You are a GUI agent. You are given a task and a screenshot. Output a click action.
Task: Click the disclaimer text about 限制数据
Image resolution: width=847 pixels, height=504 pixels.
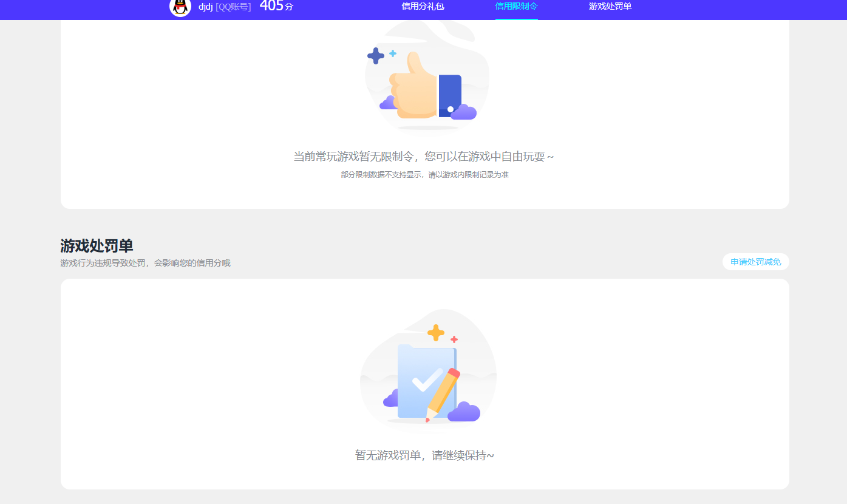(x=424, y=174)
